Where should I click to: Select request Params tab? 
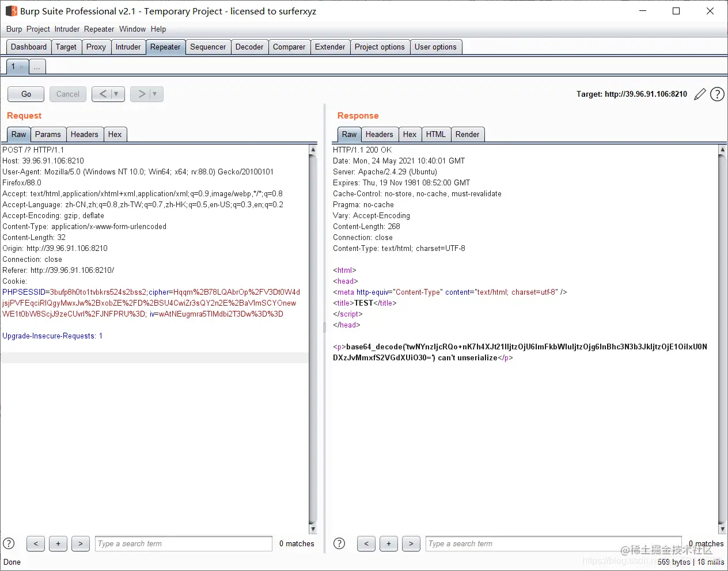click(48, 135)
